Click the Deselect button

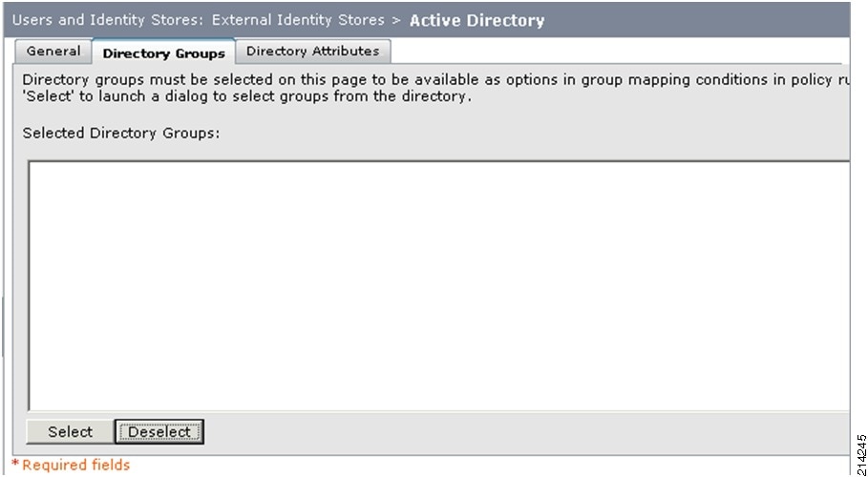coord(159,431)
